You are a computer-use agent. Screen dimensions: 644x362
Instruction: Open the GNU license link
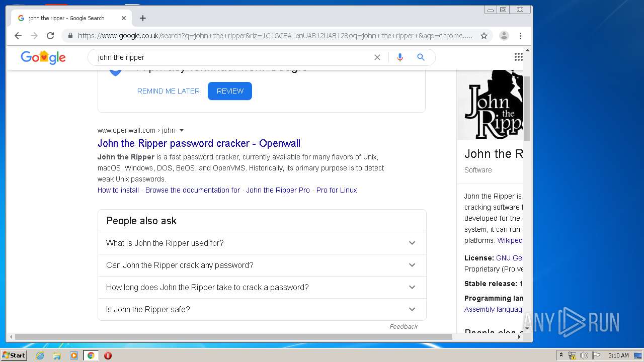(510, 258)
